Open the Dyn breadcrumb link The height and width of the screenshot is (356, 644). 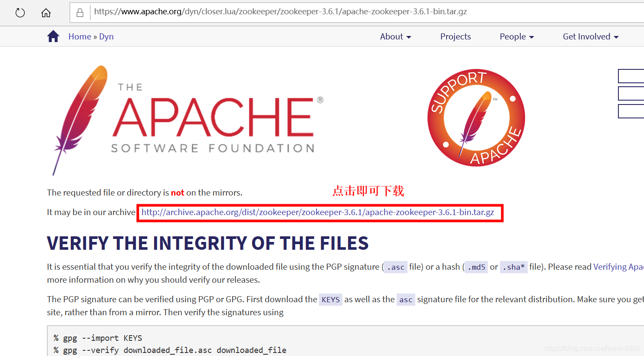pyautogui.click(x=106, y=36)
